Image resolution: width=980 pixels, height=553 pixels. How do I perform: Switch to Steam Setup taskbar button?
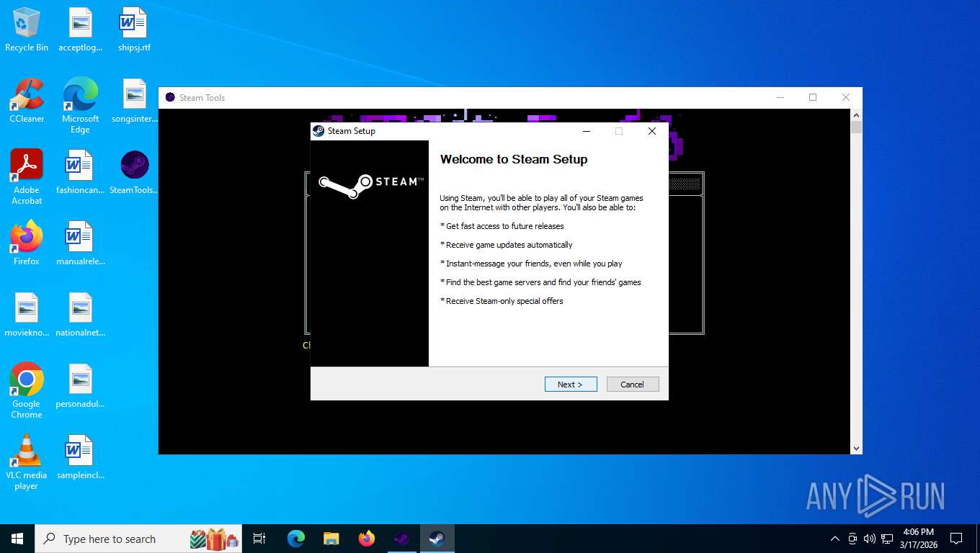[437, 539]
